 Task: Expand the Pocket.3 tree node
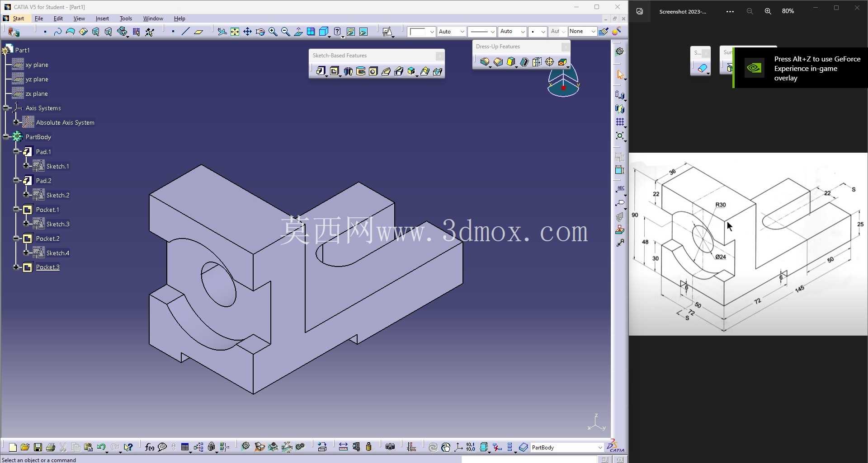[16, 267]
